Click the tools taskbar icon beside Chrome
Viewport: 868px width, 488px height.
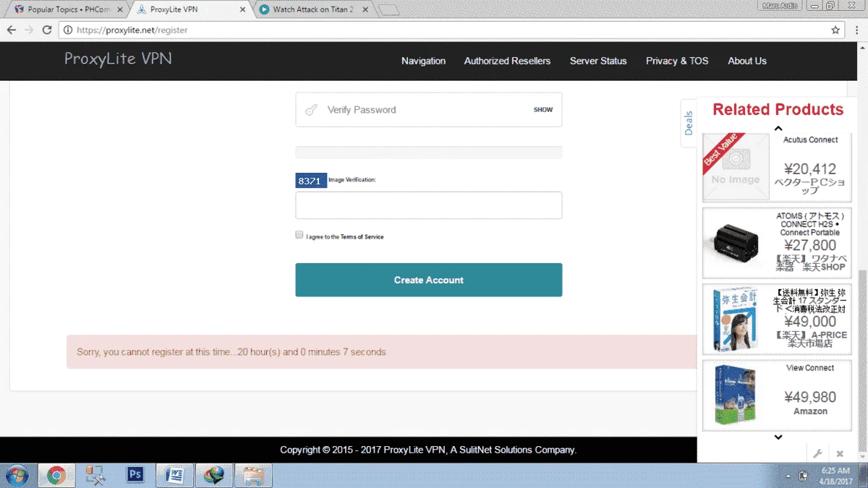click(x=95, y=475)
